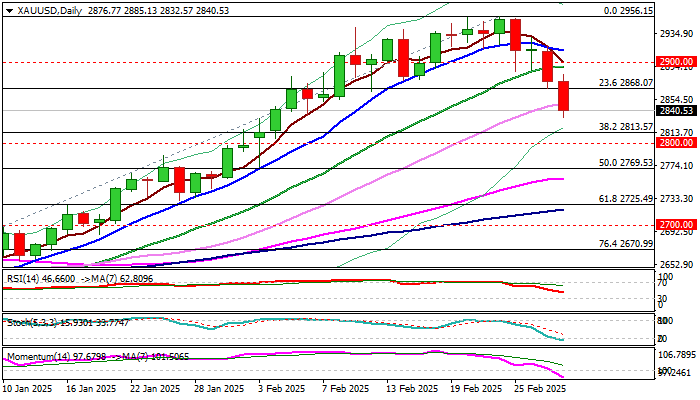Click the 2800.00 red price level label
This screenshot has width=700, height=400.
click(676, 143)
